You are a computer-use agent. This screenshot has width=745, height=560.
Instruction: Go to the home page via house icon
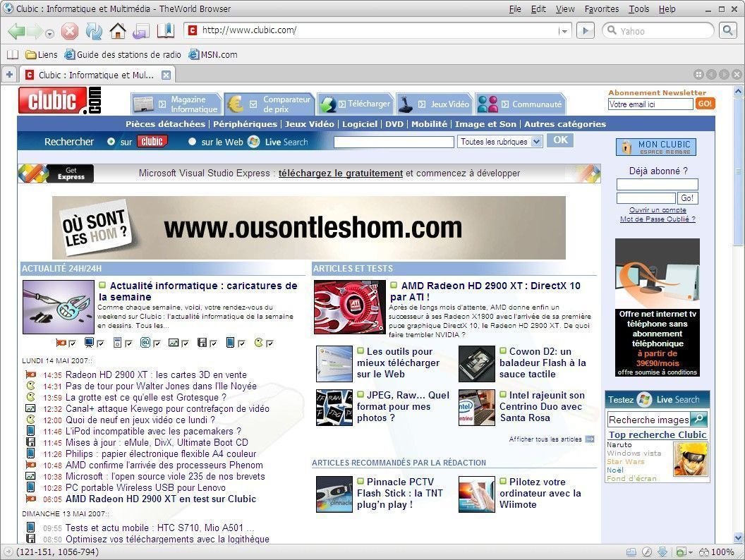[118, 31]
